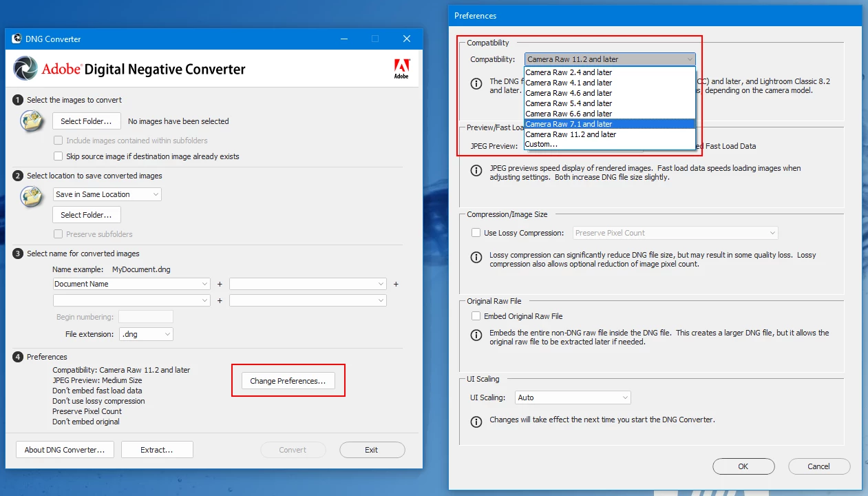Click the info icon in Original Raw File
This screenshot has height=496, width=868.
[x=476, y=335]
